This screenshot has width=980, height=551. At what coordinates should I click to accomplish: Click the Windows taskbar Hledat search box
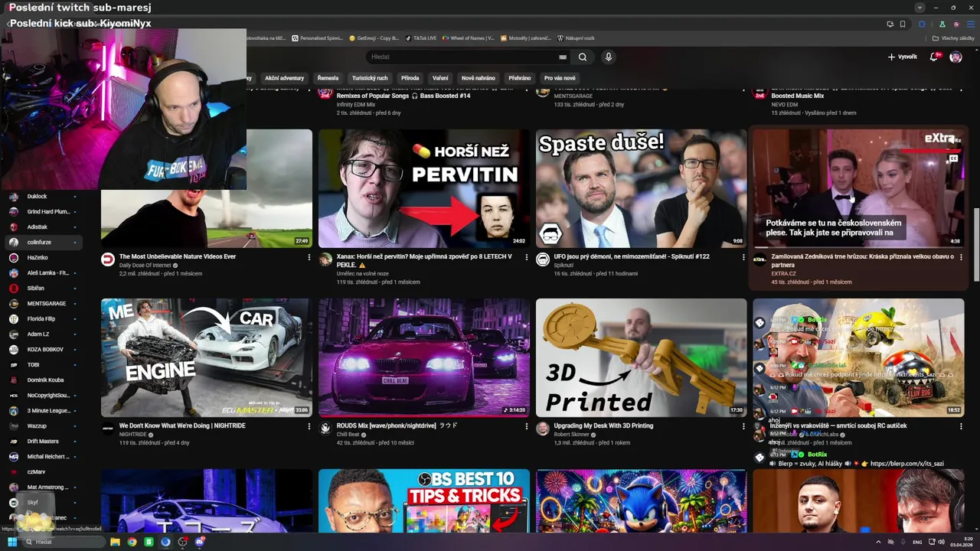[64, 542]
